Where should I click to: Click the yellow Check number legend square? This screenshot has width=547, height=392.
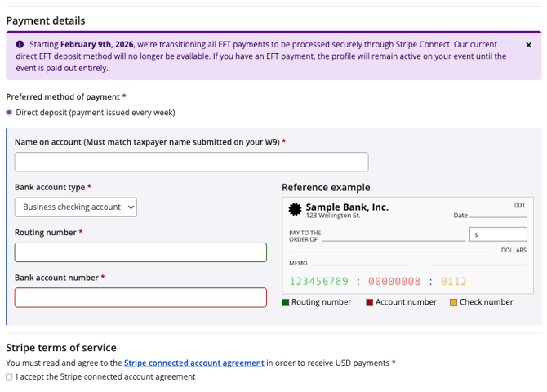coord(453,302)
